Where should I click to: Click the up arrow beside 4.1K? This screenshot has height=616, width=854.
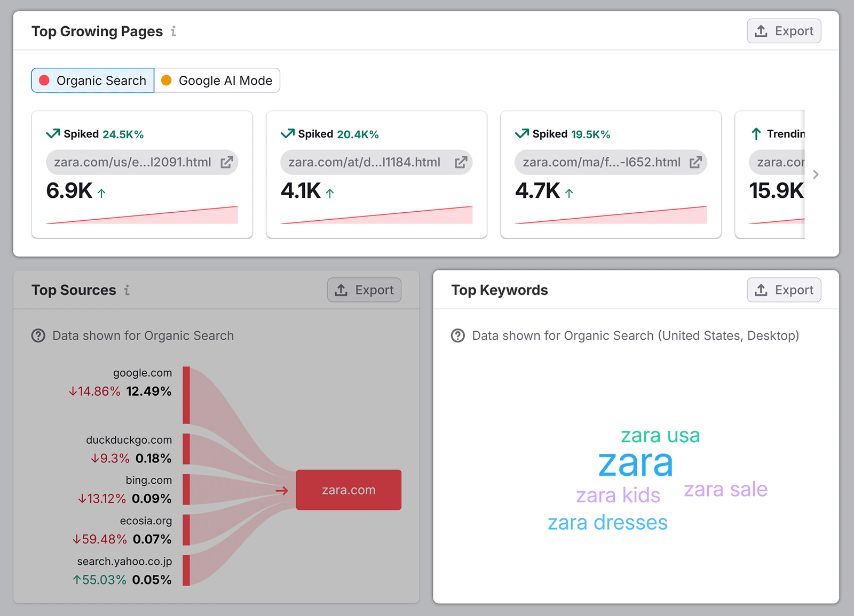(330, 193)
